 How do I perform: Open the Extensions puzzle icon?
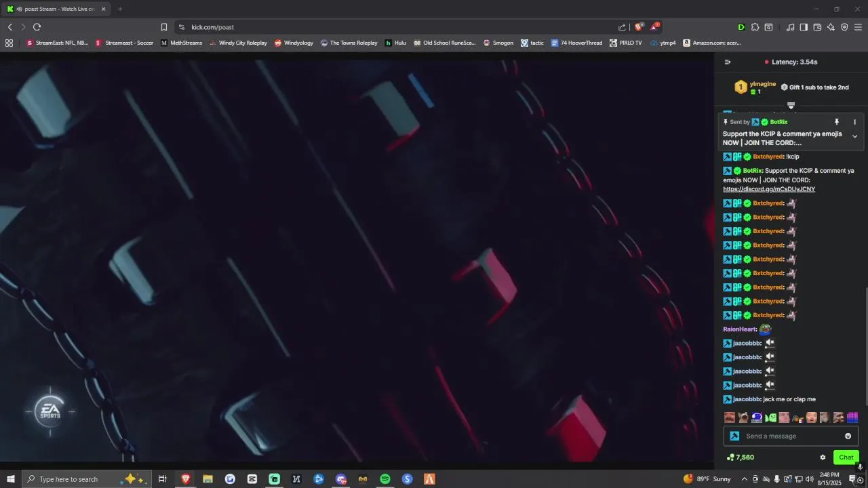pyautogui.click(x=755, y=27)
